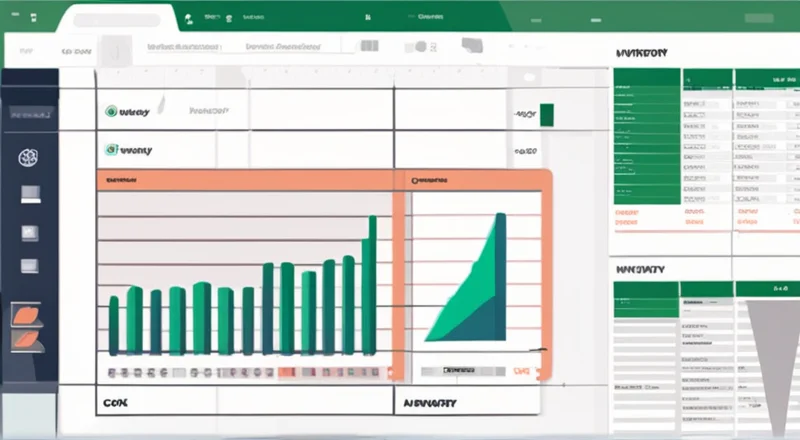The width and height of the screenshot is (800, 440).
Task: Click the circular flower icon in dark sidebar
Action: [28, 157]
